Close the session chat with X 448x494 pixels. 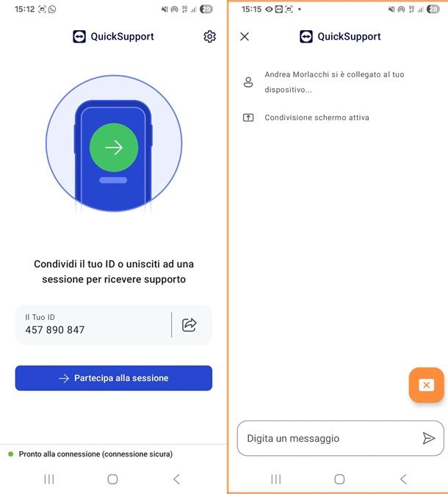(x=245, y=37)
